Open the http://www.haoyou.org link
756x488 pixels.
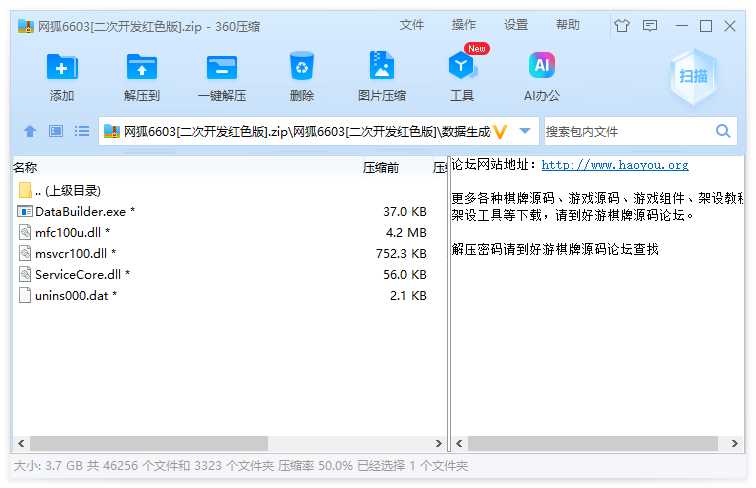click(x=615, y=165)
